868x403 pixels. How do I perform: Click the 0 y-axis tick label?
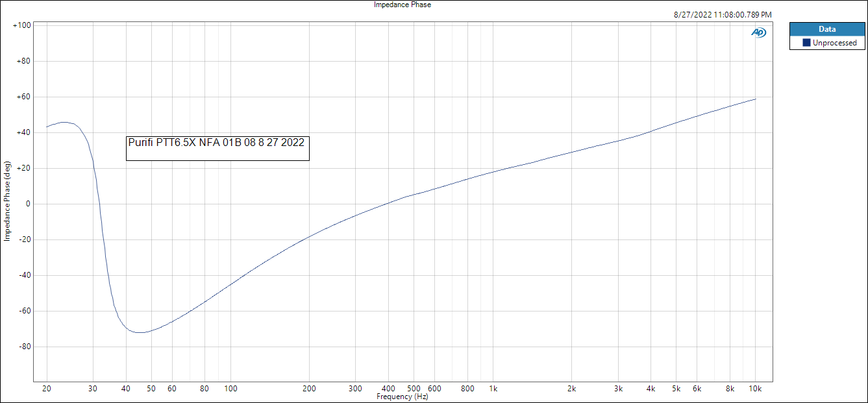click(x=29, y=204)
